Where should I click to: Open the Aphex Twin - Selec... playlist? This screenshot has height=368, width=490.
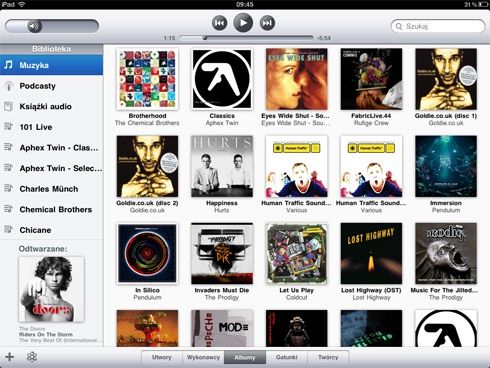[x=51, y=168]
